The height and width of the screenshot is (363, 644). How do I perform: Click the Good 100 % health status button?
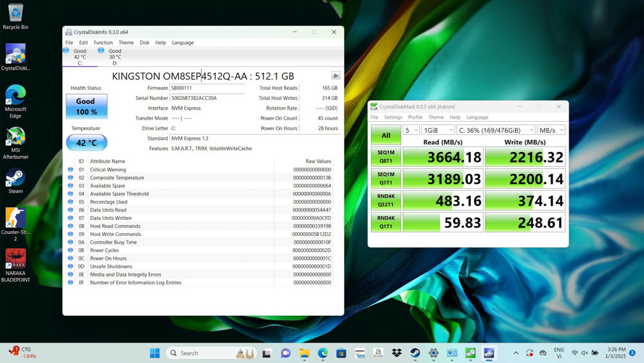[x=87, y=106]
